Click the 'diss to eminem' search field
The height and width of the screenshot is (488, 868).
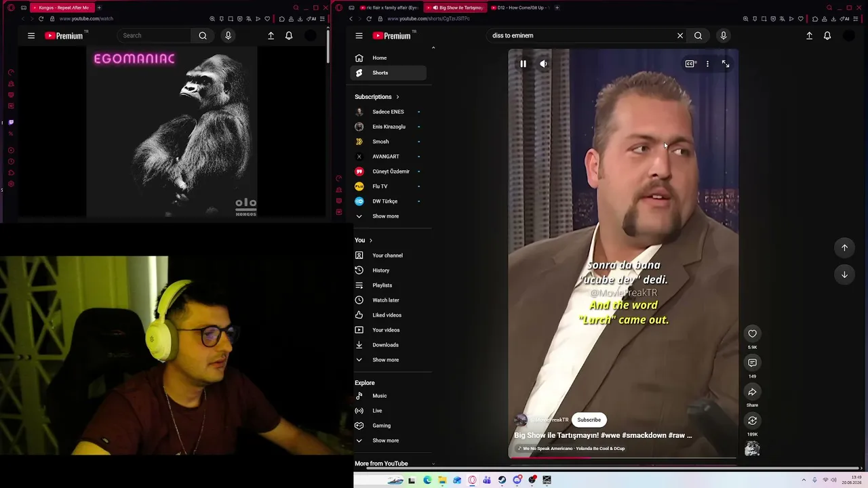(580, 35)
